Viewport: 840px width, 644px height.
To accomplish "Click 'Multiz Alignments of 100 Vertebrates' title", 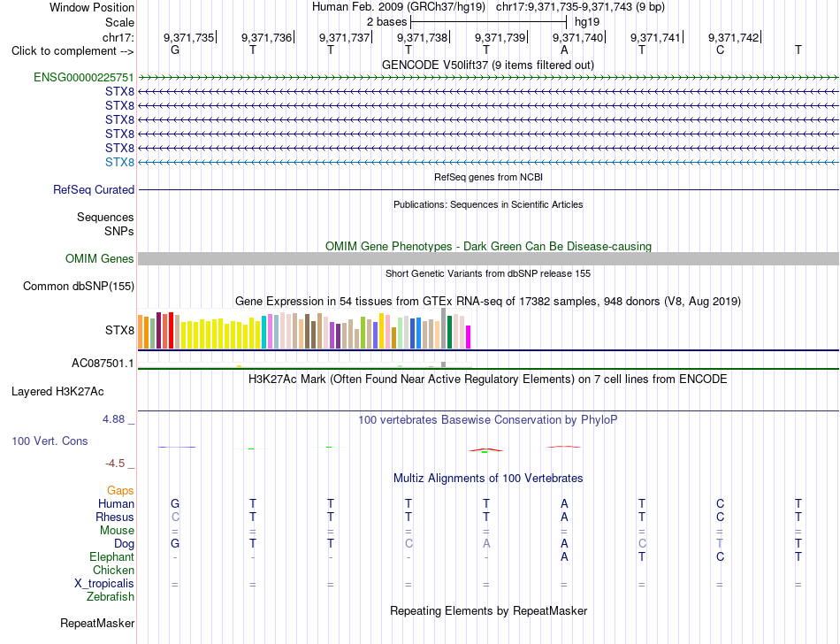I will point(488,478).
